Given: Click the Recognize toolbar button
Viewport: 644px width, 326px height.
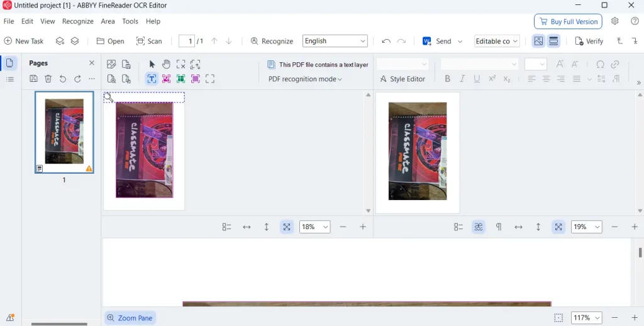Looking at the screenshot, I should [x=272, y=41].
